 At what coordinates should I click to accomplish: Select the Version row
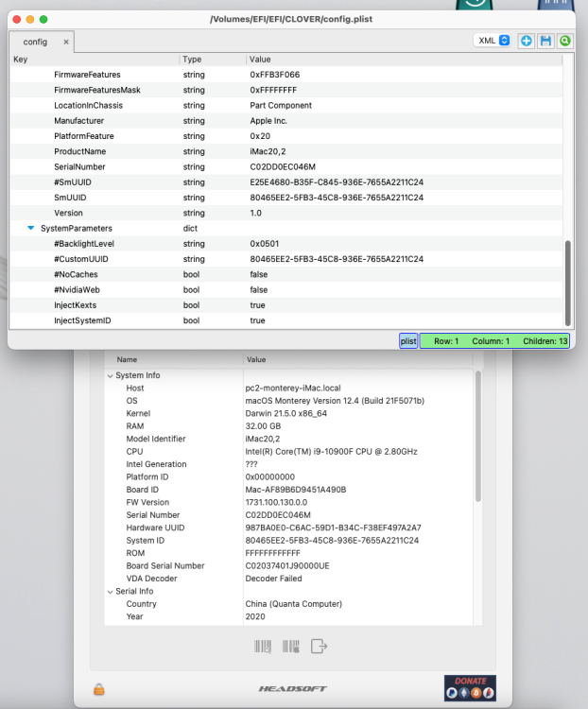pos(286,213)
